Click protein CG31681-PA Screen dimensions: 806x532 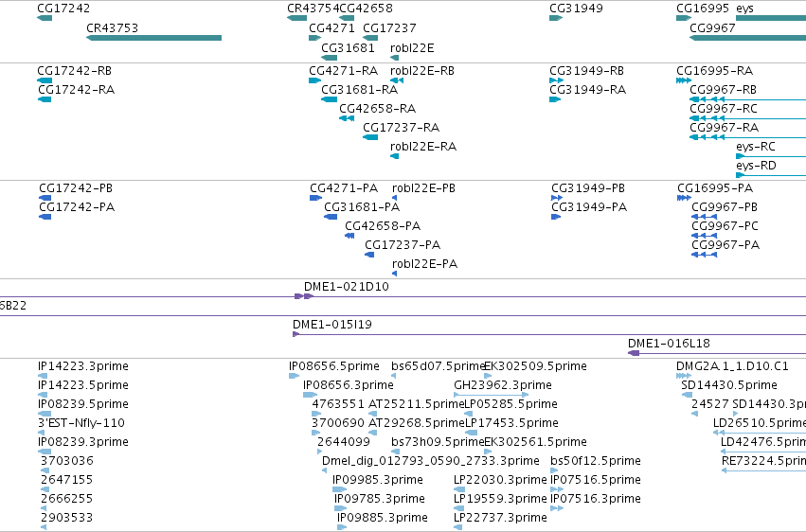tap(362, 207)
